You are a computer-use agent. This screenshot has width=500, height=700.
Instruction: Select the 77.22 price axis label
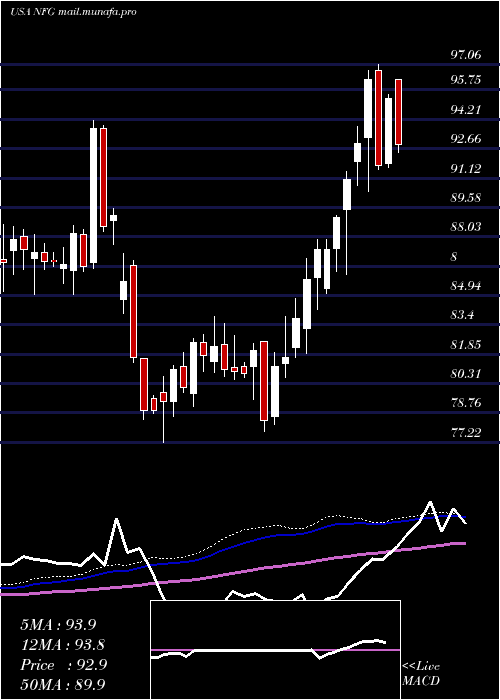tap(466, 433)
